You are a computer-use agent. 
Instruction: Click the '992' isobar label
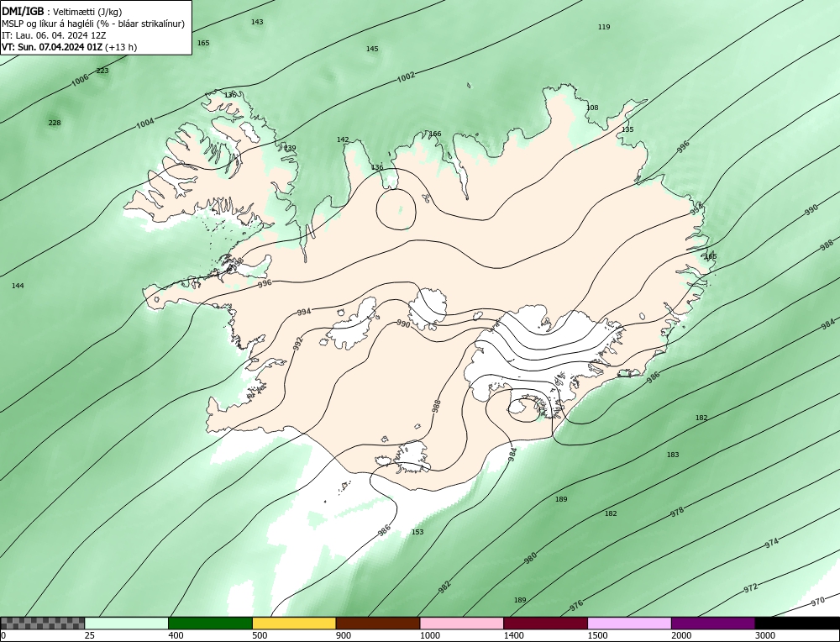tap(298, 343)
